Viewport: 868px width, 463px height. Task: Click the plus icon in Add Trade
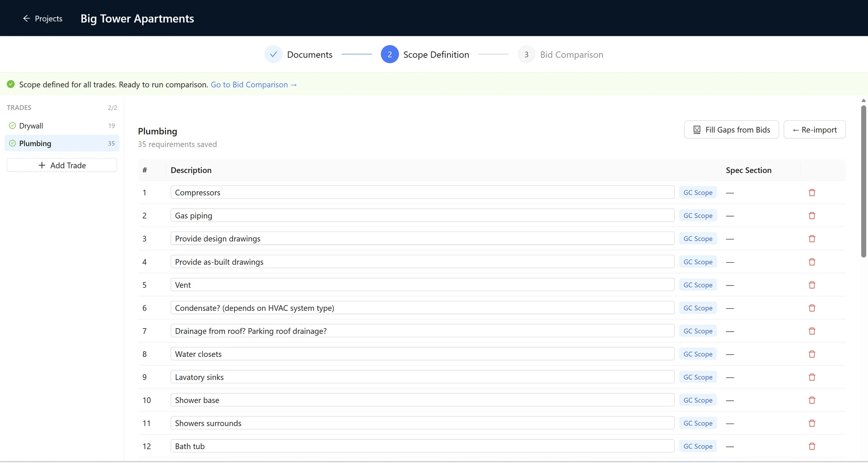point(42,165)
